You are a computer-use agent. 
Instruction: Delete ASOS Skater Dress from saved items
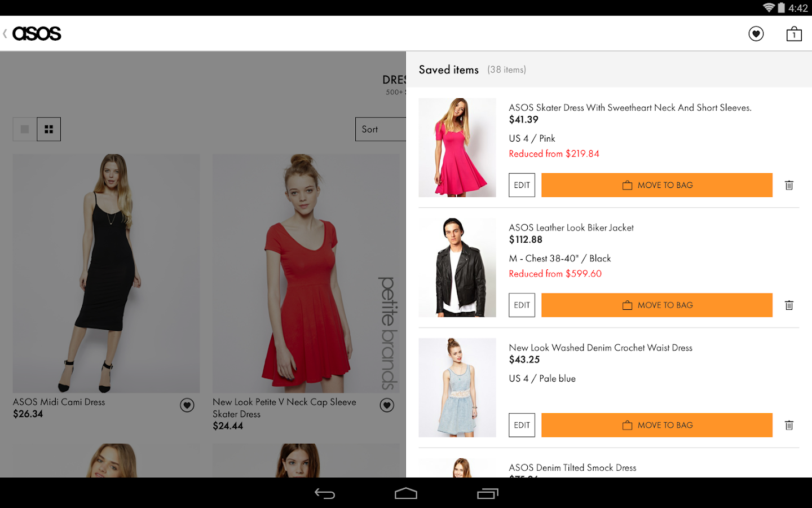[789, 185]
